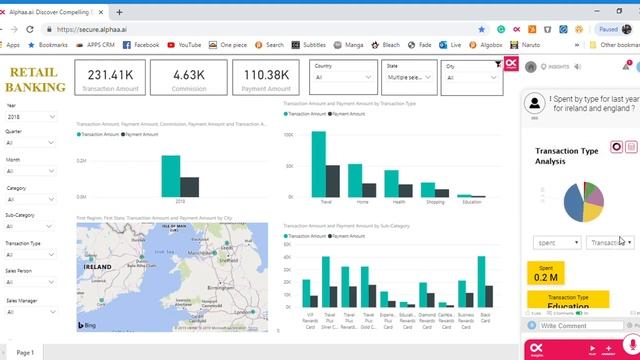This screenshot has width=640, height=360.
Task: Click the user avatar beside the question
Action: click(x=535, y=103)
